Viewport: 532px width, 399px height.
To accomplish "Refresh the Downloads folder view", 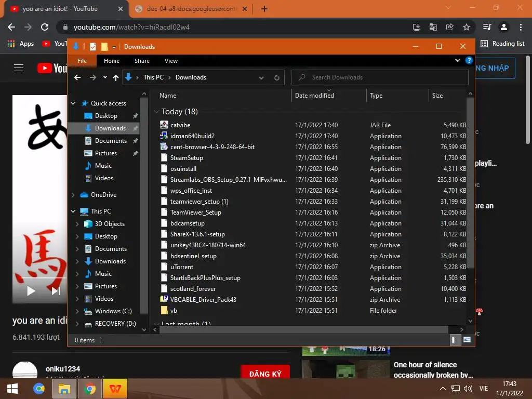I will (276, 77).
